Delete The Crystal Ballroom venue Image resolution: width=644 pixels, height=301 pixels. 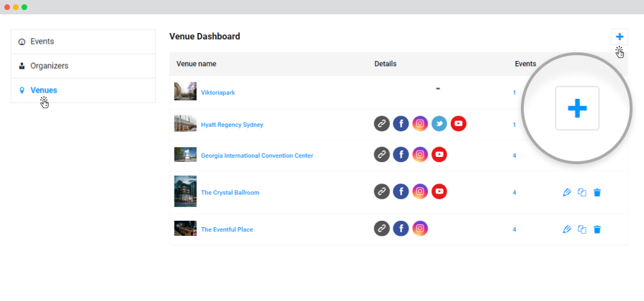pyautogui.click(x=597, y=193)
